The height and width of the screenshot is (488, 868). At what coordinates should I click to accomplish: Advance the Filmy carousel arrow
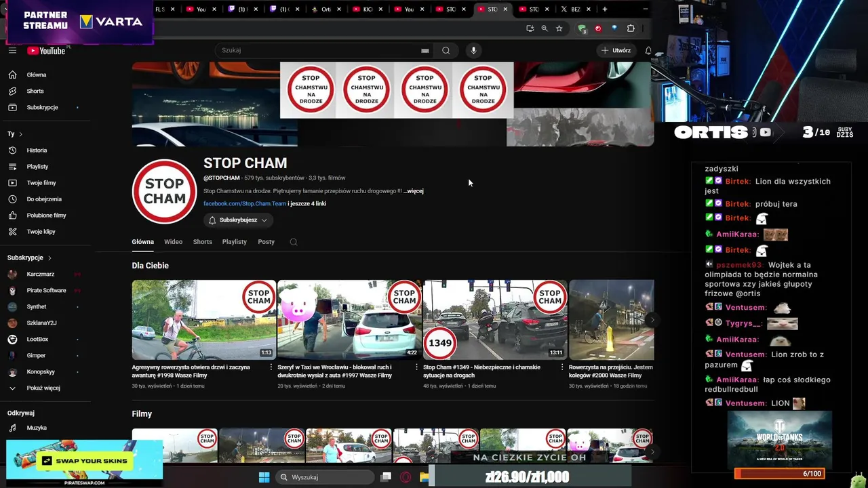click(x=652, y=451)
